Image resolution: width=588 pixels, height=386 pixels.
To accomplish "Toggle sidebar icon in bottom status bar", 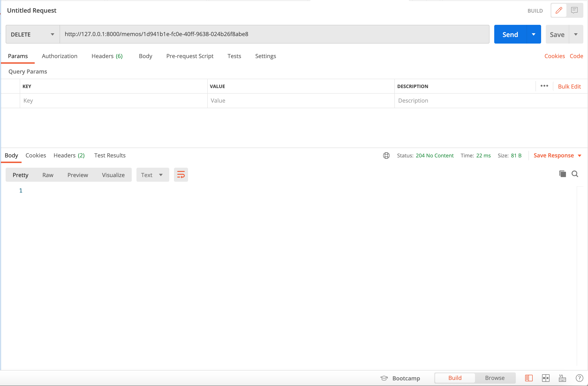I will [529, 378].
